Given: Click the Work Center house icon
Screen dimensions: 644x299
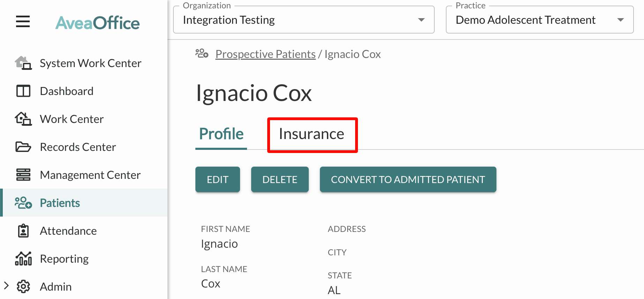Looking at the screenshot, I should 23,119.
